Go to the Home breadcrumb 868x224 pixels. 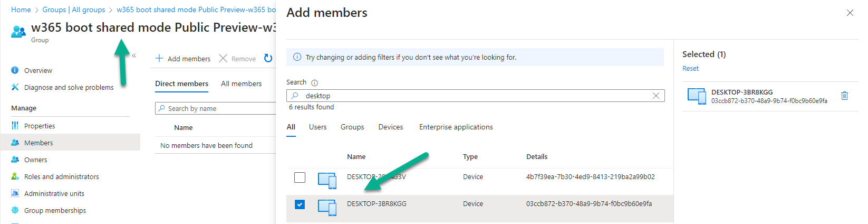click(x=21, y=10)
